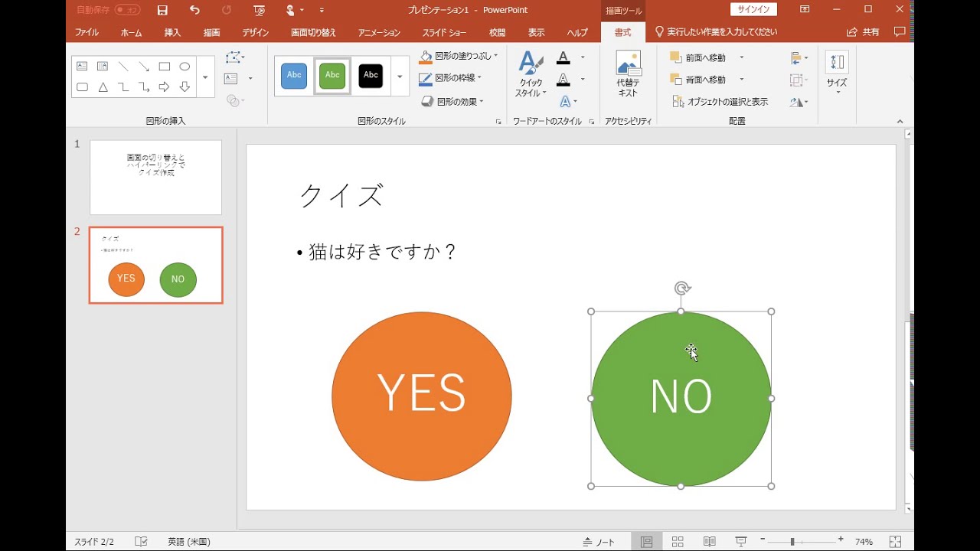Image resolution: width=980 pixels, height=551 pixels.
Task: Choose the rectangle shape
Action: click(x=164, y=67)
